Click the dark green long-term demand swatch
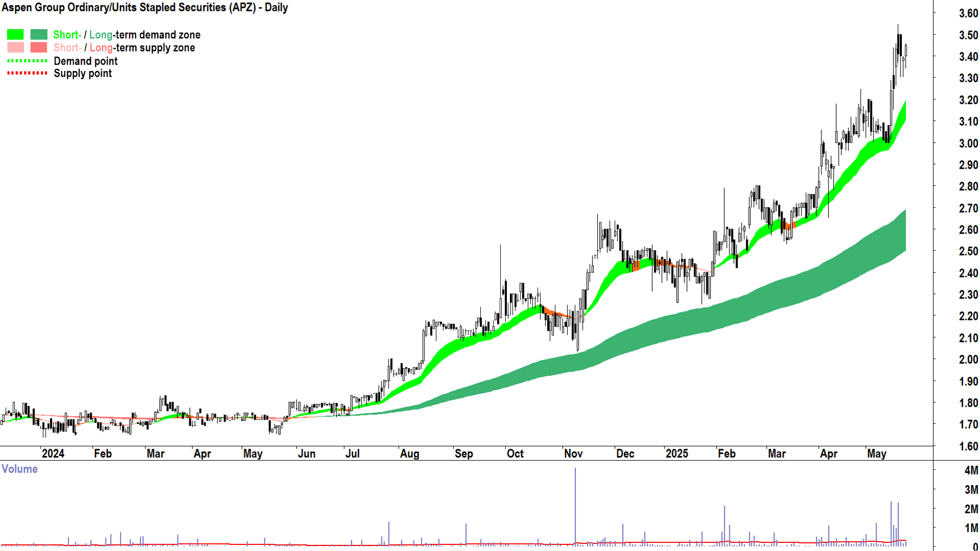This screenshot has width=980, height=551. (x=39, y=35)
